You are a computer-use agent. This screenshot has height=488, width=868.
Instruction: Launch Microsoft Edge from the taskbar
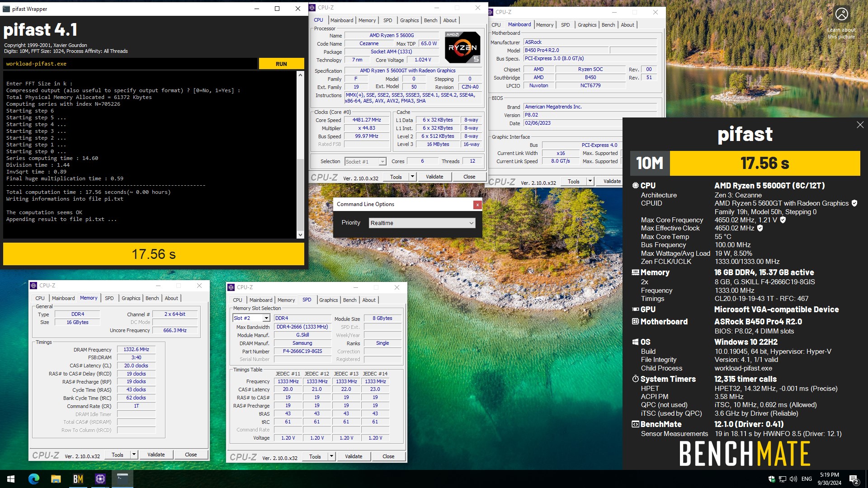pos(33,479)
